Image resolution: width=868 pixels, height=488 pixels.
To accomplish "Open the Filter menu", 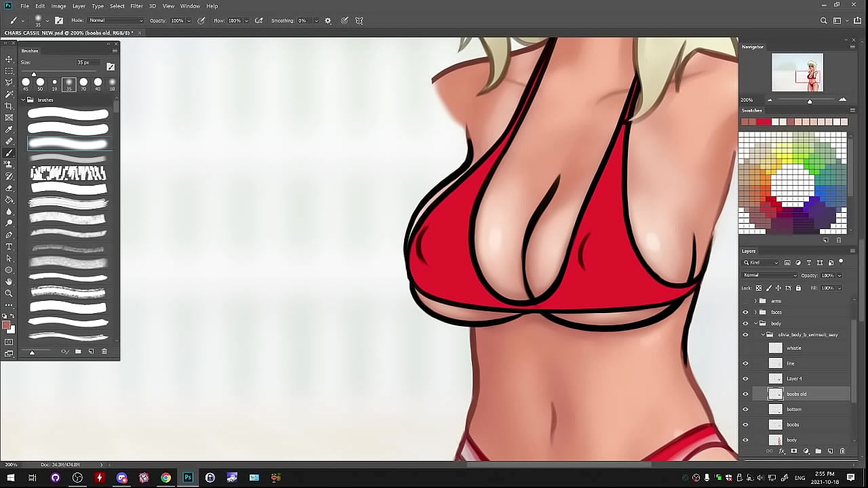I will (136, 6).
